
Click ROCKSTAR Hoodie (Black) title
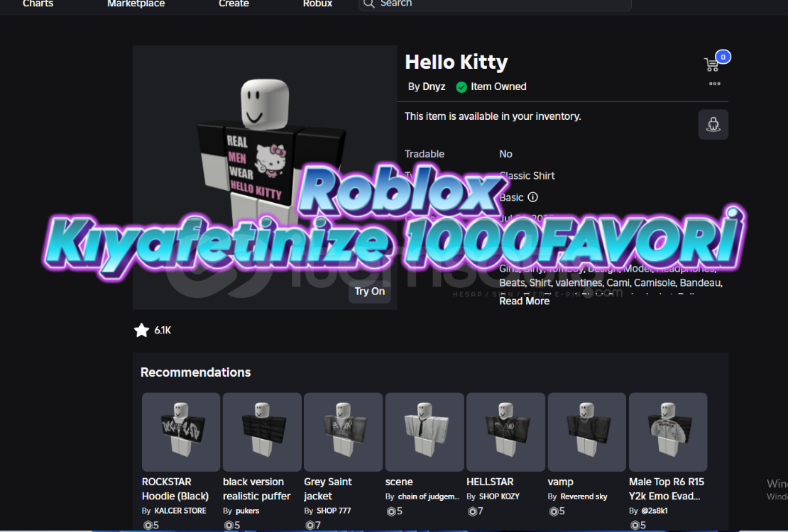tap(175, 489)
